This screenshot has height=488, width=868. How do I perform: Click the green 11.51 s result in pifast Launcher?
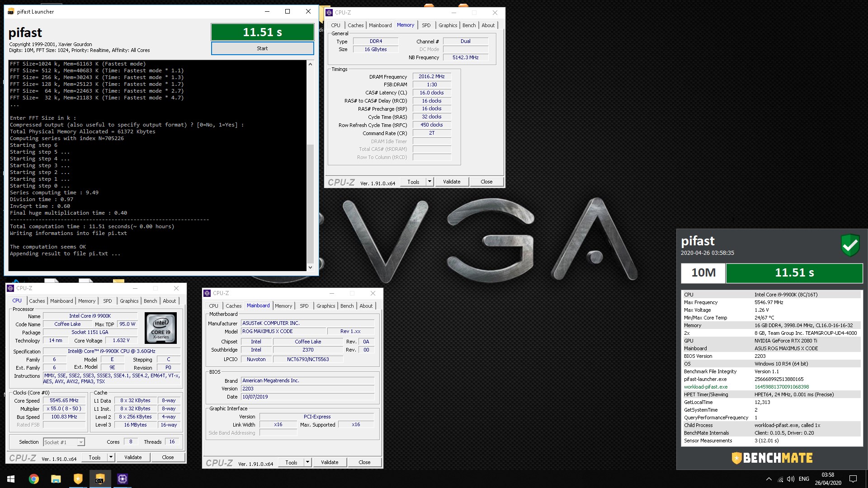coord(262,32)
